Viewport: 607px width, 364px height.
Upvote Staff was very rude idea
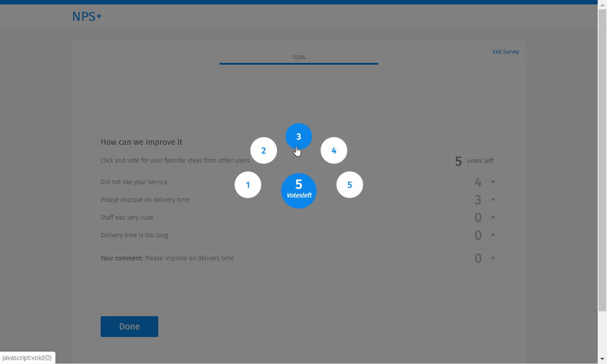click(492, 217)
